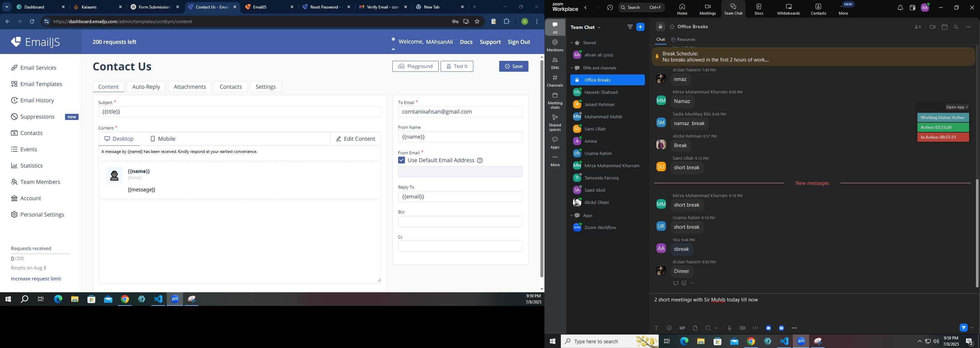The height and width of the screenshot is (348, 980).
Task: Record audio message in composer
Action: [729, 328]
